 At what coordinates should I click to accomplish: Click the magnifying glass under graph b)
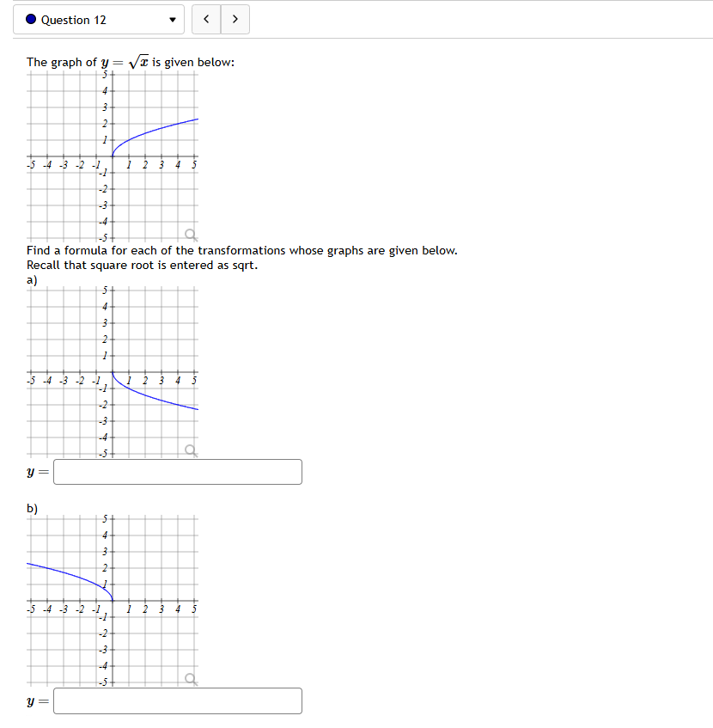point(189,678)
